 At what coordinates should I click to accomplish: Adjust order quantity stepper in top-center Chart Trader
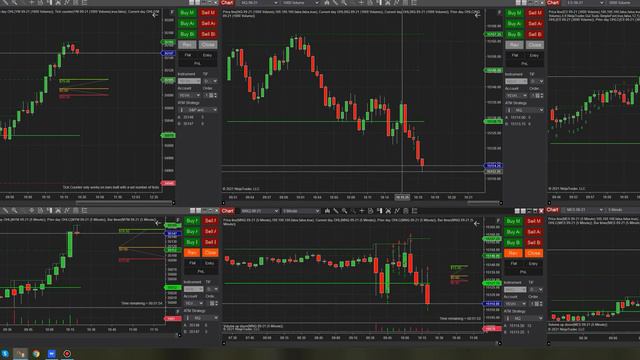click(x=542, y=95)
